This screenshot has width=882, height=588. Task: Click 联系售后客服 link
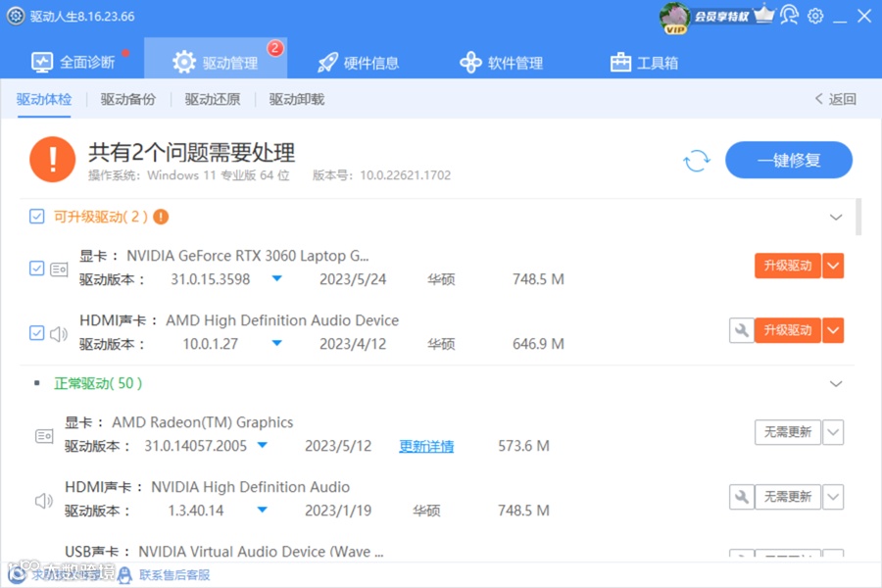(x=174, y=575)
